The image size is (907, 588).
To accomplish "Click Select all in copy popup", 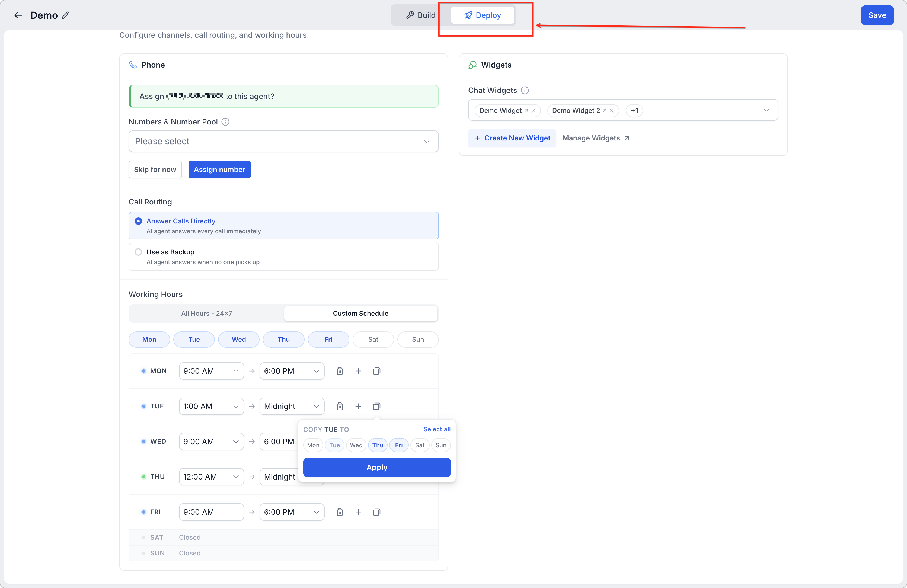I will click(x=437, y=429).
